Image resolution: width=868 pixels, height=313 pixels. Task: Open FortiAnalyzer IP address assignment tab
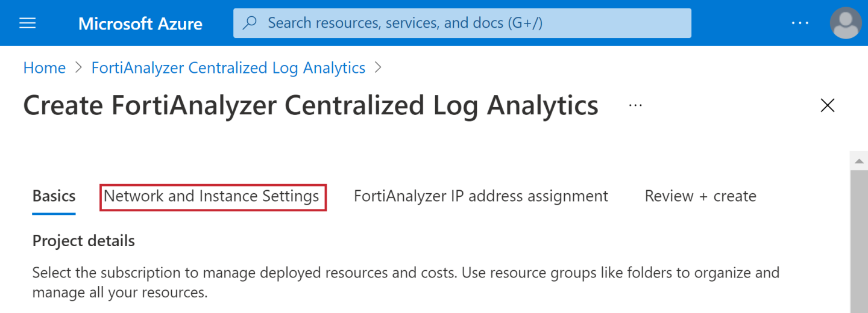click(x=480, y=196)
